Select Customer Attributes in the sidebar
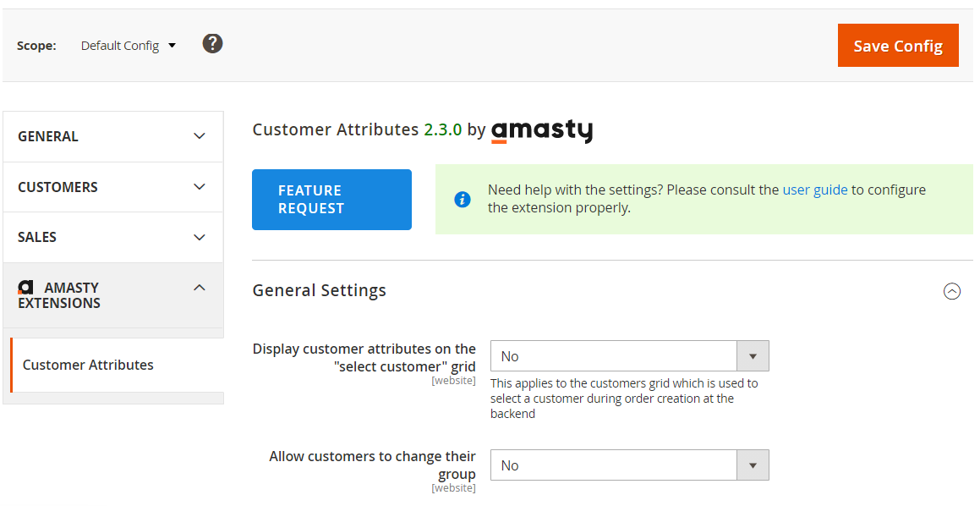The height and width of the screenshot is (506, 980). (88, 365)
